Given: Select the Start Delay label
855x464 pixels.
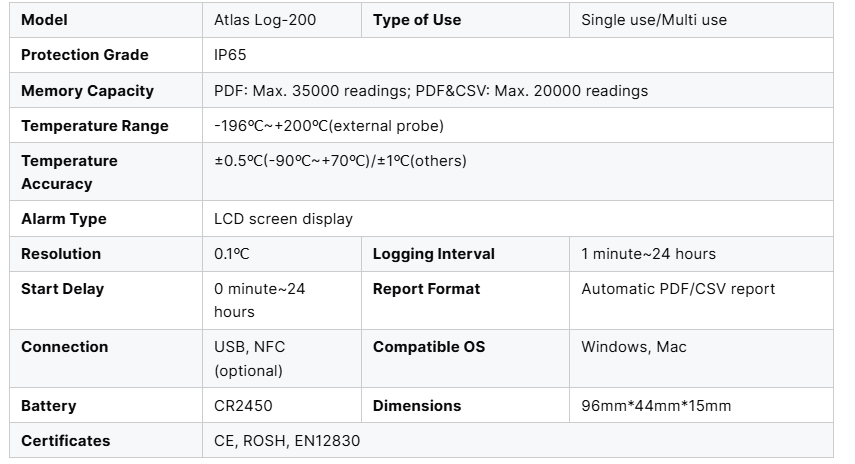Looking at the screenshot, I should 62,289.
